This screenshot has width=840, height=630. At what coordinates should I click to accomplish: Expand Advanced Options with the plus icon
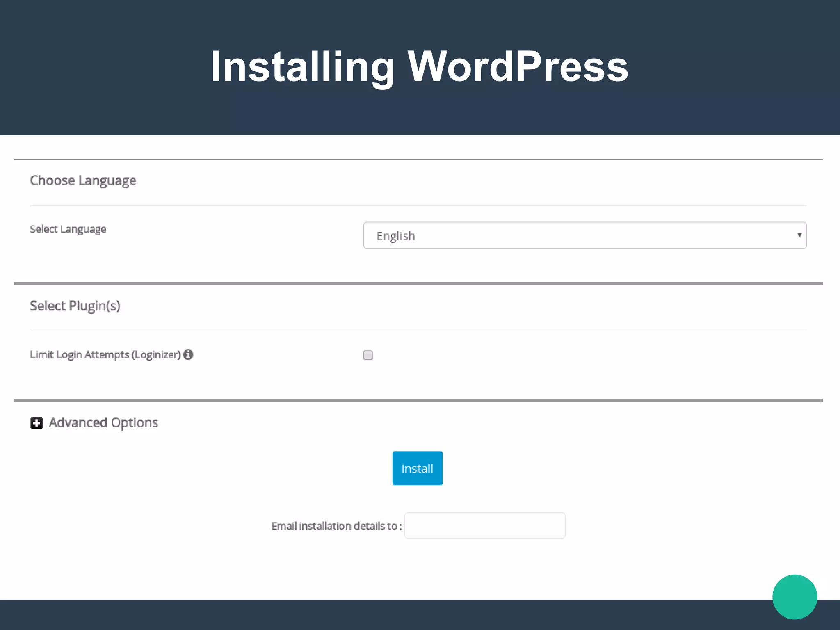37,423
